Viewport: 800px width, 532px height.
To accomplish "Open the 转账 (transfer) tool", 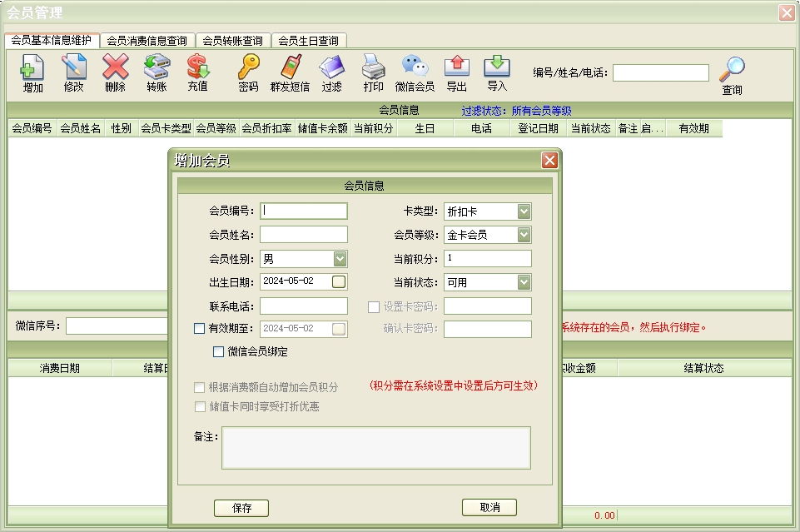I will pyautogui.click(x=157, y=68).
